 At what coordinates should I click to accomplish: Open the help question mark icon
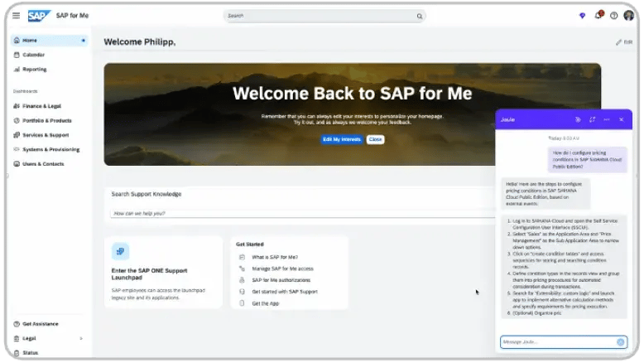click(613, 16)
